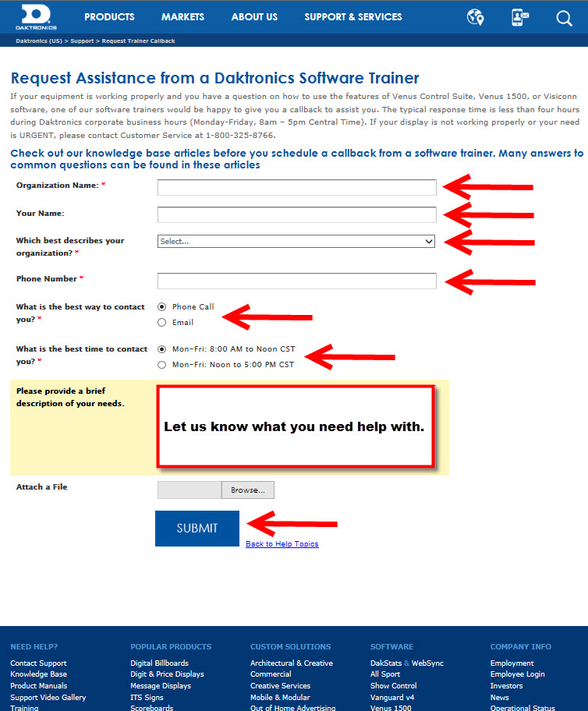This screenshot has height=711, width=588.
Task: Click the Support breadcrumb link
Action: point(83,41)
